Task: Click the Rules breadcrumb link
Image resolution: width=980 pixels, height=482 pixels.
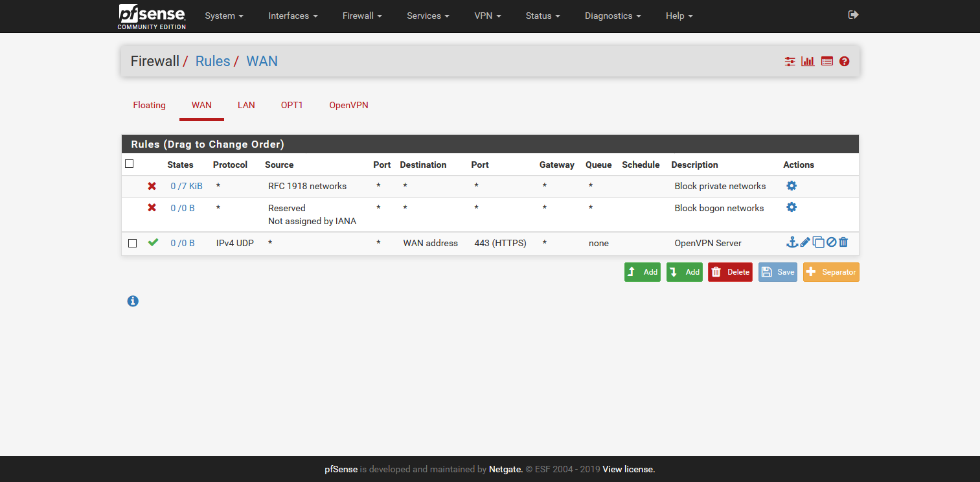Action: coord(212,61)
